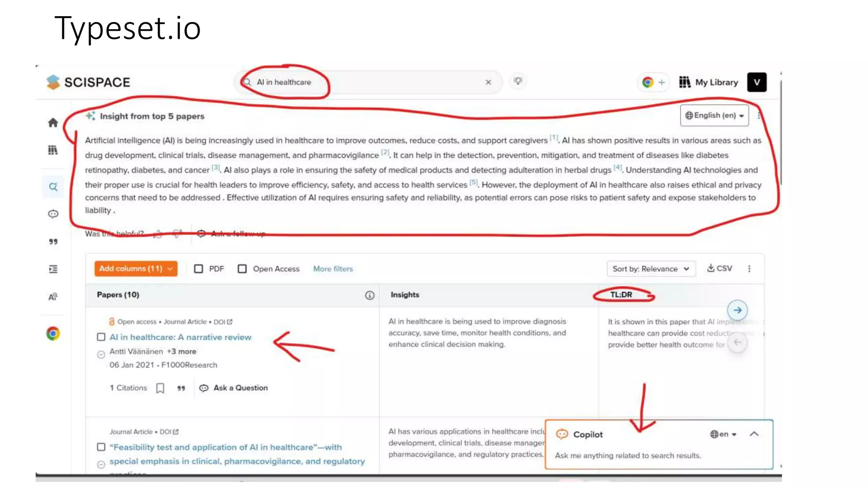Image resolution: width=868 pixels, height=488 pixels.
Task: Click Ask a Question for first paper
Action: point(233,388)
